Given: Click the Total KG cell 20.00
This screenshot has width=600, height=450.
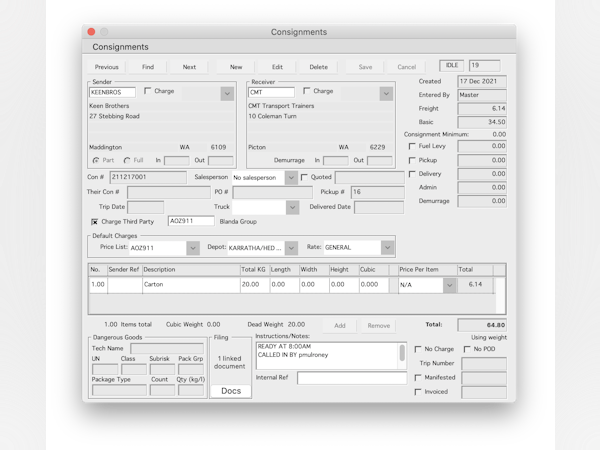Looking at the screenshot, I should [255, 284].
